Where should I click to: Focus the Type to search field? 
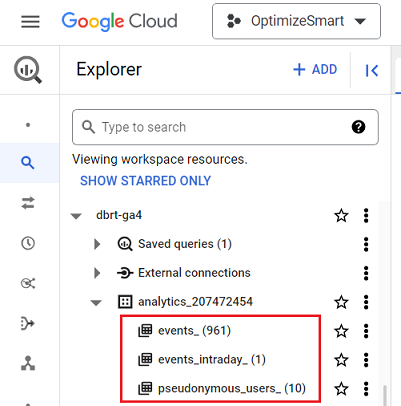point(225,127)
